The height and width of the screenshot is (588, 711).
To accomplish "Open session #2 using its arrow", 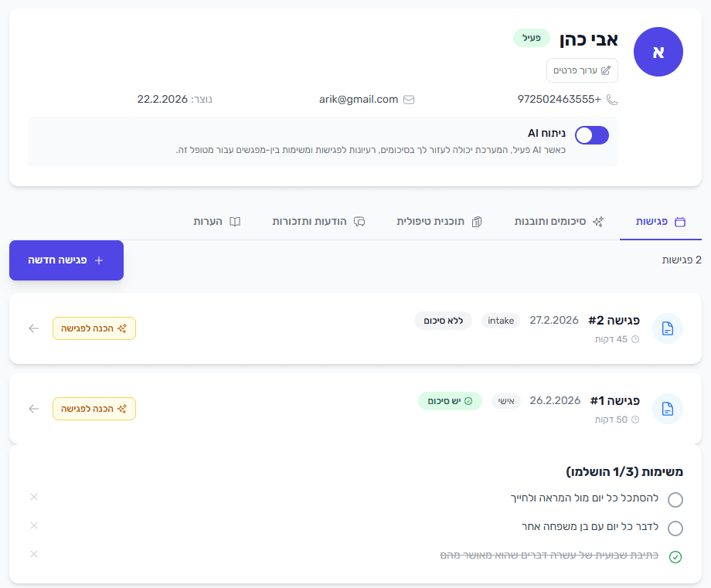I will click(x=33, y=328).
